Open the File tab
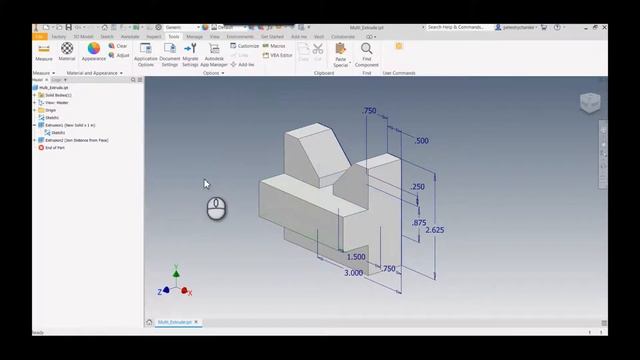 [x=39, y=37]
